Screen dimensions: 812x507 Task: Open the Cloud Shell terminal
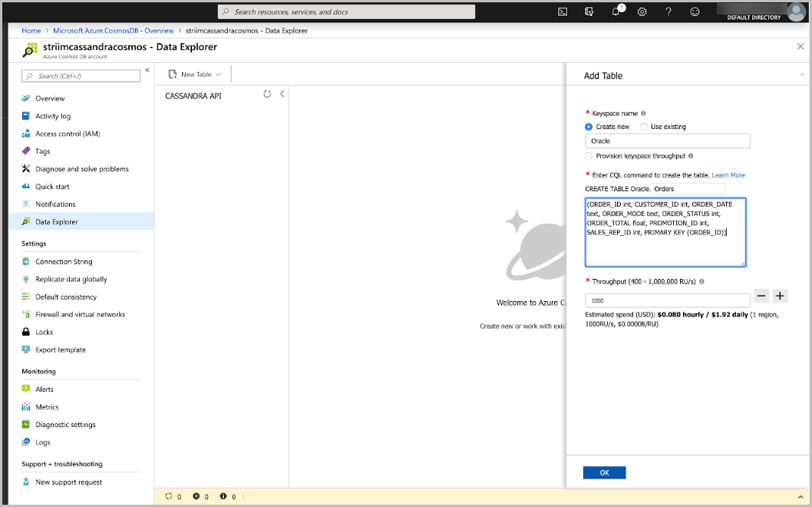tap(563, 12)
